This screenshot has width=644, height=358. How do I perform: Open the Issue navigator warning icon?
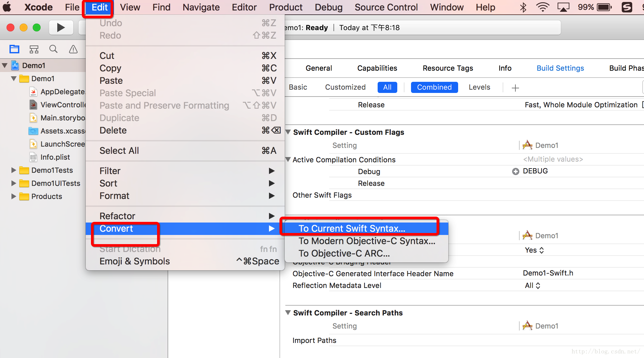point(73,49)
